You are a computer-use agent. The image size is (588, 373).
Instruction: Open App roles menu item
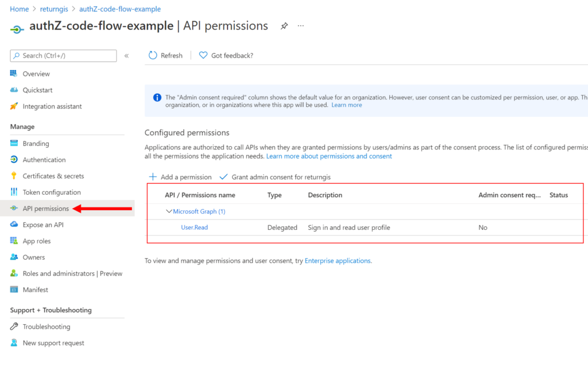tap(37, 241)
